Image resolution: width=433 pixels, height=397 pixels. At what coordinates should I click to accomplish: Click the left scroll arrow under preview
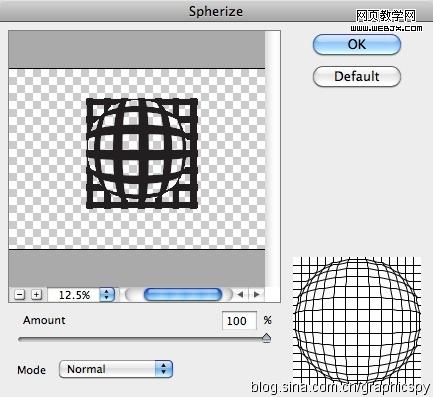(x=240, y=294)
